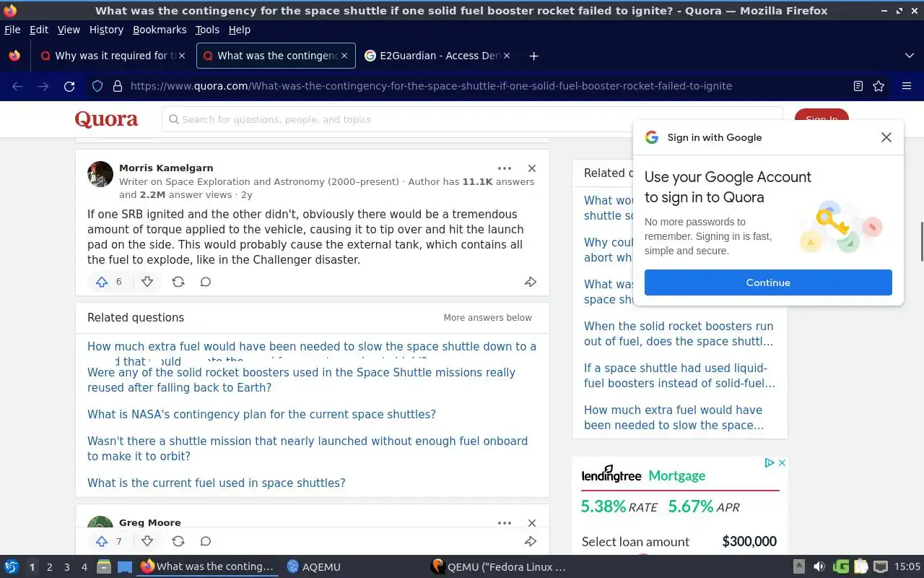
Task: Switch to workspace 2 in taskbar
Action: click(49, 567)
